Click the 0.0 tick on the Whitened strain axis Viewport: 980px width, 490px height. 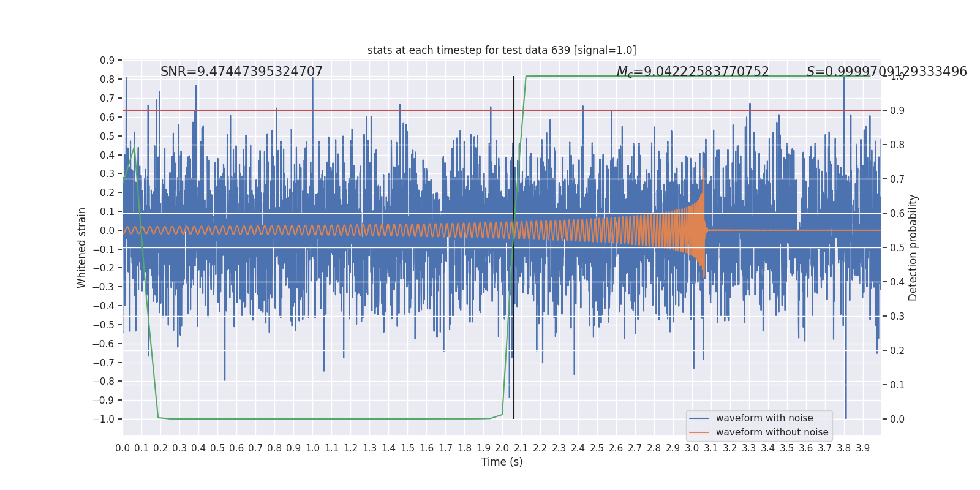(x=107, y=230)
